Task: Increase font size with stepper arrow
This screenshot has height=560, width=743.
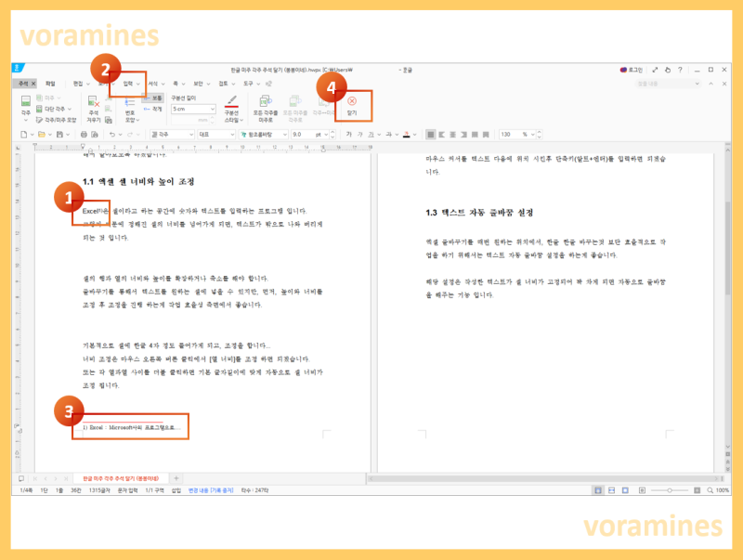Action: pyautogui.click(x=332, y=132)
